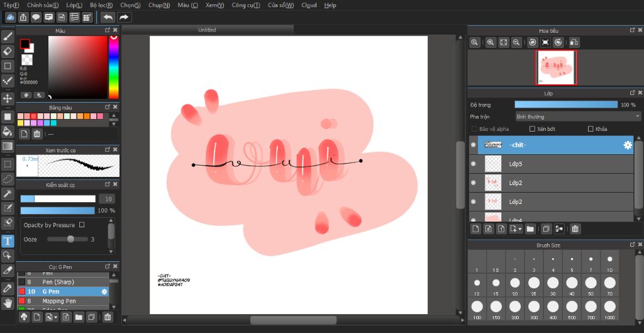The height and width of the screenshot is (333, 644).
Task: Click the canvas horizontal scrollbar
Action: coord(293,320)
